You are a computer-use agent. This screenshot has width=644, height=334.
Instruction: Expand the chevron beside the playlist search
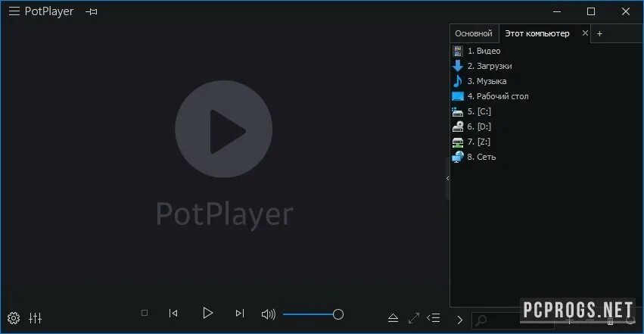(459, 320)
